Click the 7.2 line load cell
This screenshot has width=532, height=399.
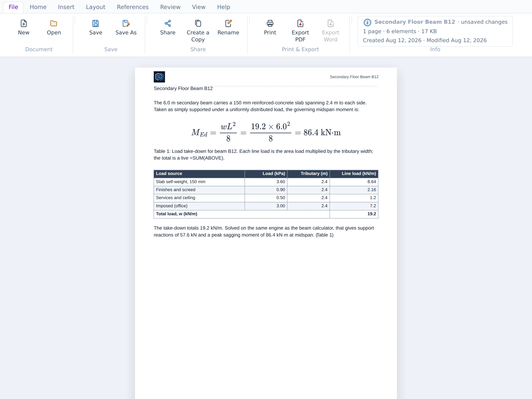coord(354,206)
